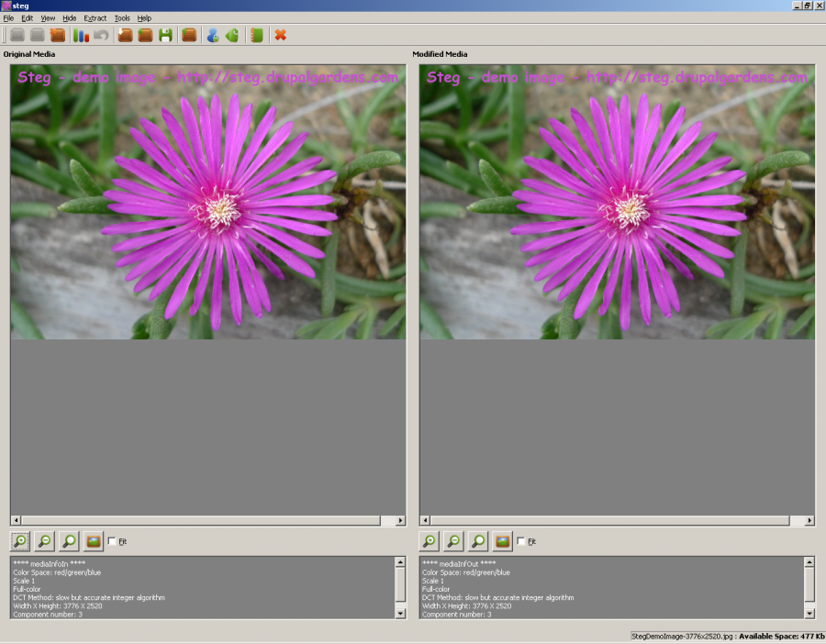Click the 'Original Media' label
Viewport: 826px width, 644px height.
point(29,54)
